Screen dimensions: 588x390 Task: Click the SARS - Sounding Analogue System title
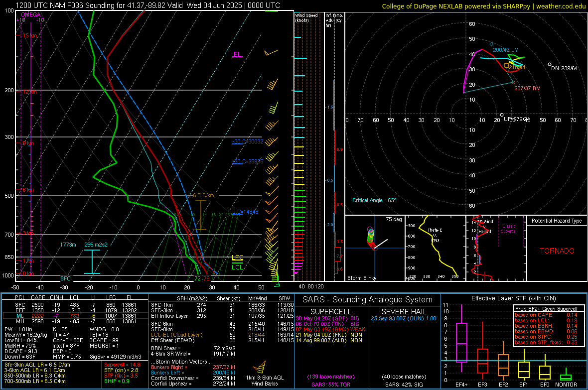pos(368,300)
